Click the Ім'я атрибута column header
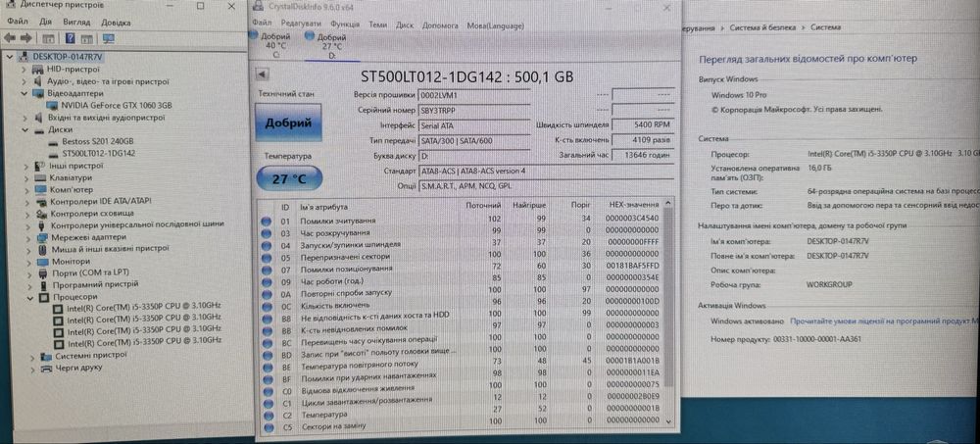This screenshot has width=980, height=444. tap(324, 207)
